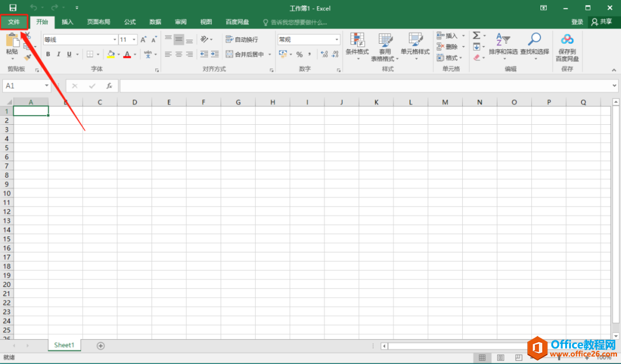
Task: Open 条件格式 (Conditional Formatting)
Action: point(357,47)
